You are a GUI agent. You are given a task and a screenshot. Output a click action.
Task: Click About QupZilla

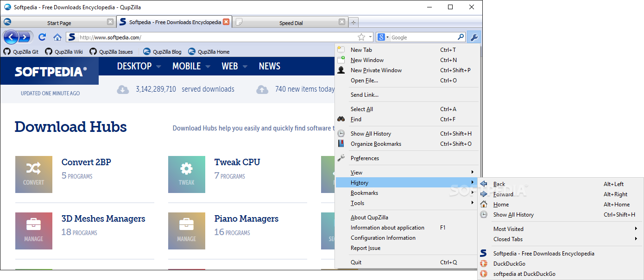point(407,218)
